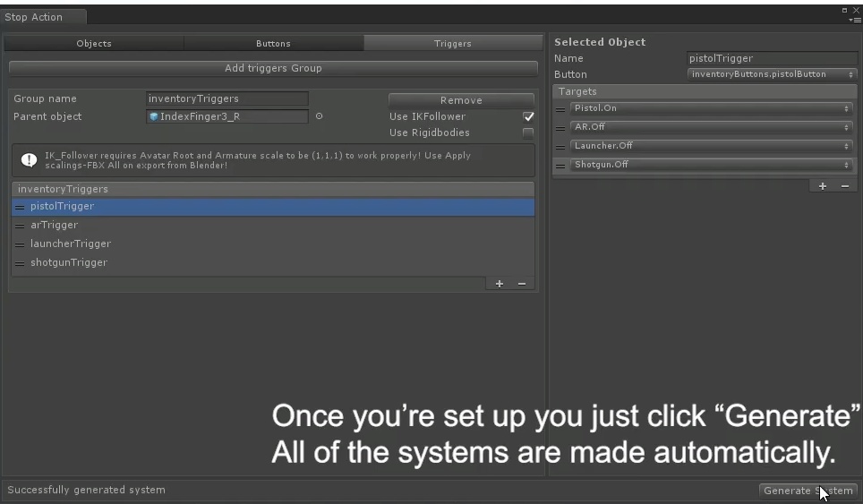Screen dimensions: 863x504
Task: Open object picker circle beside Parent object
Action: [320, 116]
